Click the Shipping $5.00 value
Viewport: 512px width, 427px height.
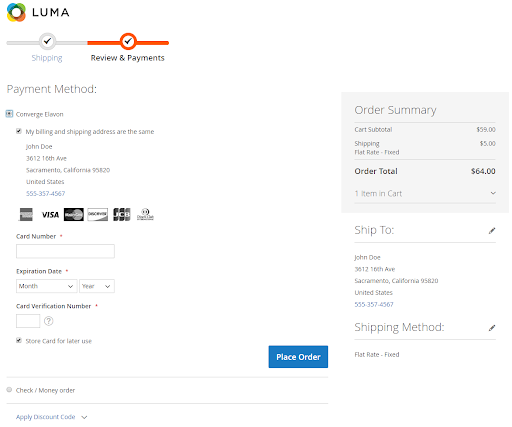(488, 144)
